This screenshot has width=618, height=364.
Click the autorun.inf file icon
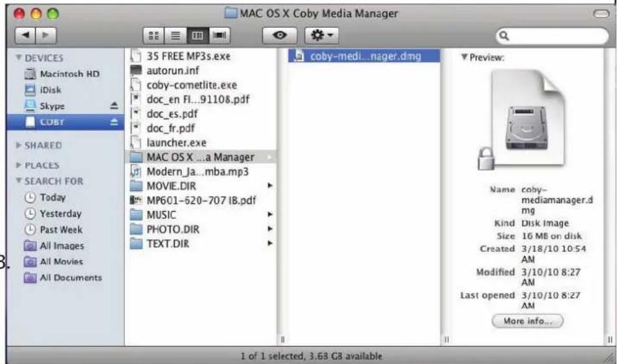coord(135,70)
